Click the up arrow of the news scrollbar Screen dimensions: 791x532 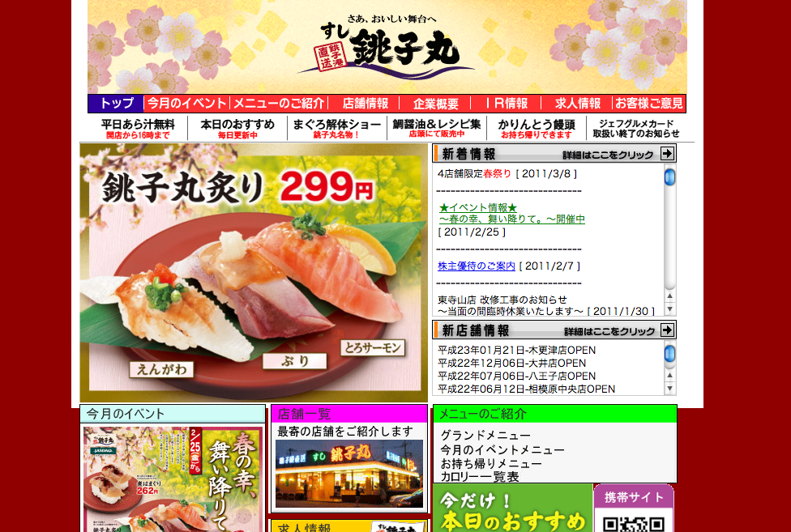point(669,296)
